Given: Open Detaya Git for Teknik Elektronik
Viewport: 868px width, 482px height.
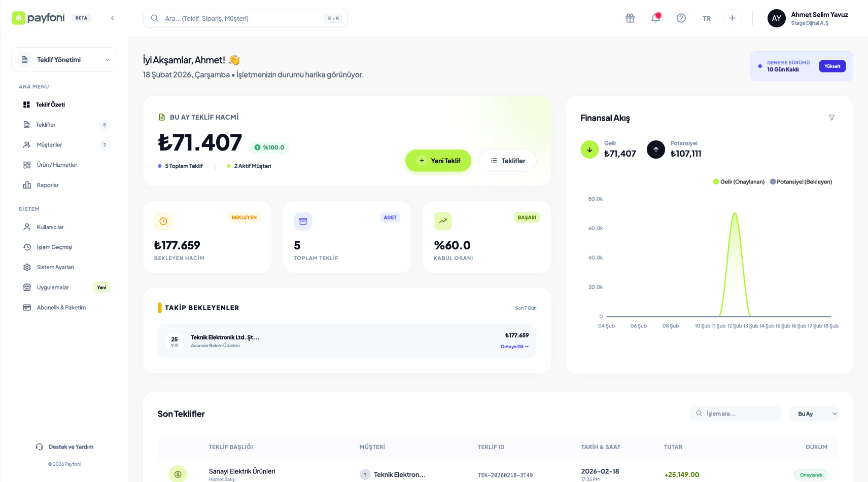Looking at the screenshot, I should click(514, 346).
